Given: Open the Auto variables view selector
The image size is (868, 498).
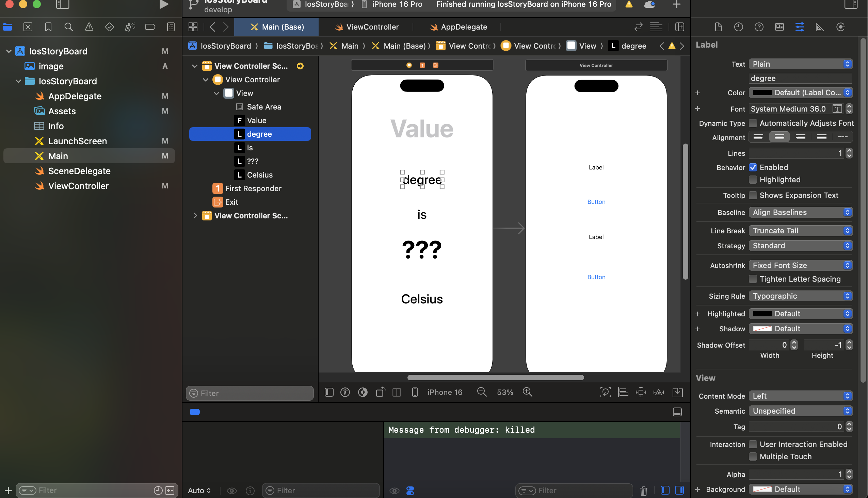Looking at the screenshot, I should pyautogui.click(x=199, y=491).
